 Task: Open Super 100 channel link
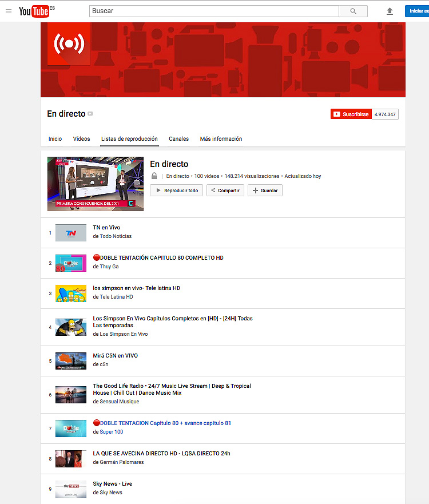pyautogui.click(x=112, y=432)
